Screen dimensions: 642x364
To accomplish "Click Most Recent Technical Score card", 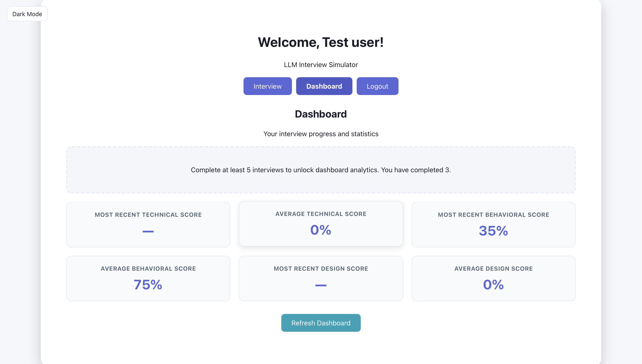I will pos(148,224).
